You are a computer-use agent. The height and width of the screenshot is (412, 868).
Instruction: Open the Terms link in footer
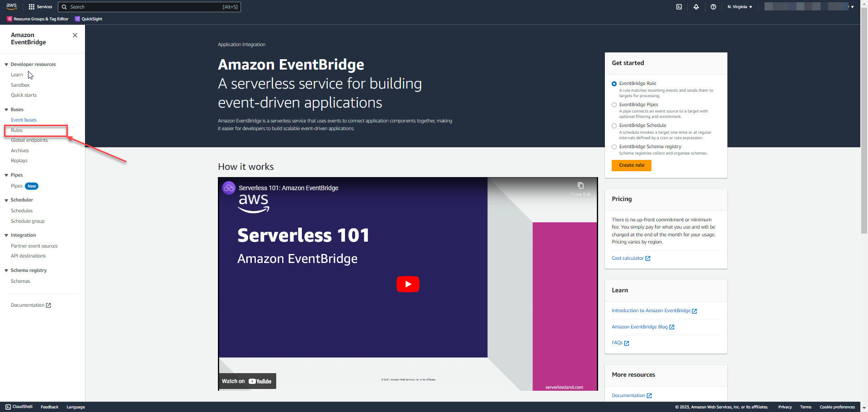(x=806, y=407)
